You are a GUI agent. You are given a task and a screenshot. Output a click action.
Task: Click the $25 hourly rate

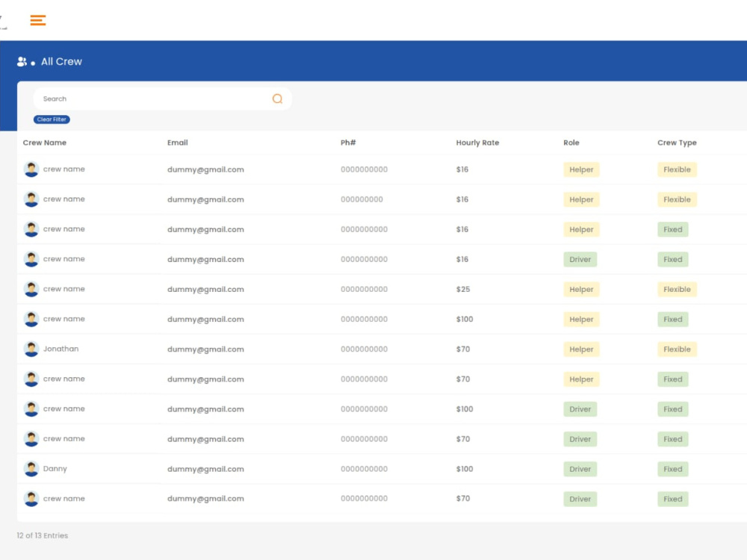pyautogui.click(x=463, y=289)
